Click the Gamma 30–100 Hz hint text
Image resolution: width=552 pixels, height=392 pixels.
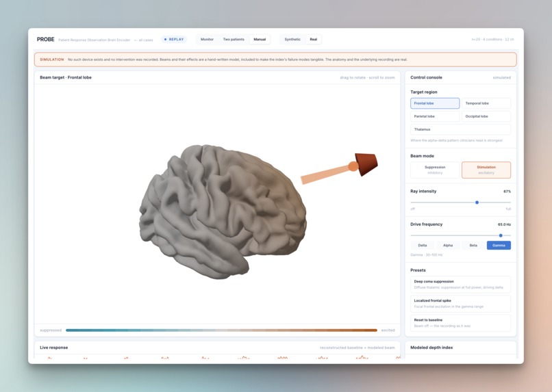tap(426, 255)
